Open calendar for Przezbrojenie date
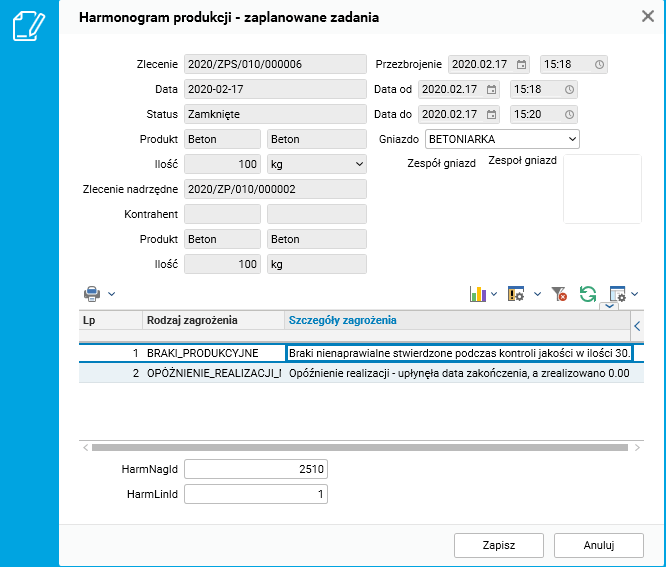The image size is (666, 567). (521, 65)
